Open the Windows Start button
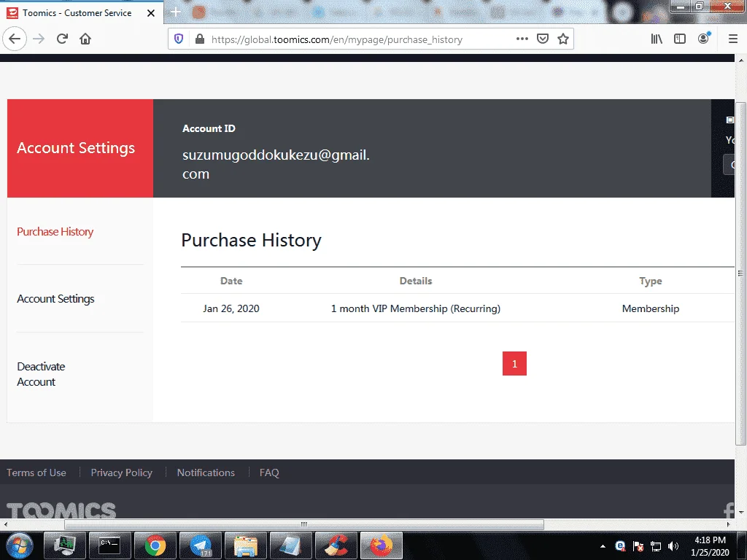Screen dimensions: 747x560 click(x=18, y=545)
